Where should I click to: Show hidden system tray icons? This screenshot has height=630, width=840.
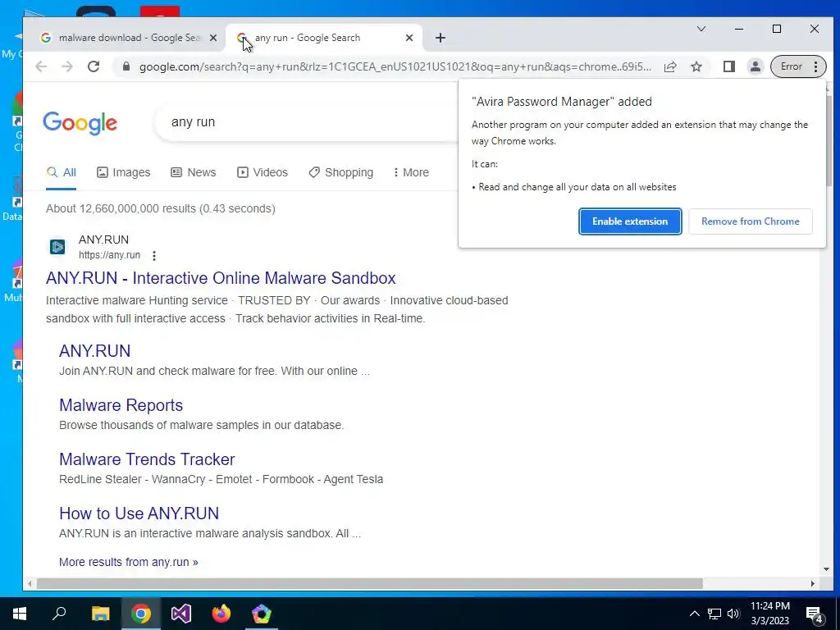(694, 614)
